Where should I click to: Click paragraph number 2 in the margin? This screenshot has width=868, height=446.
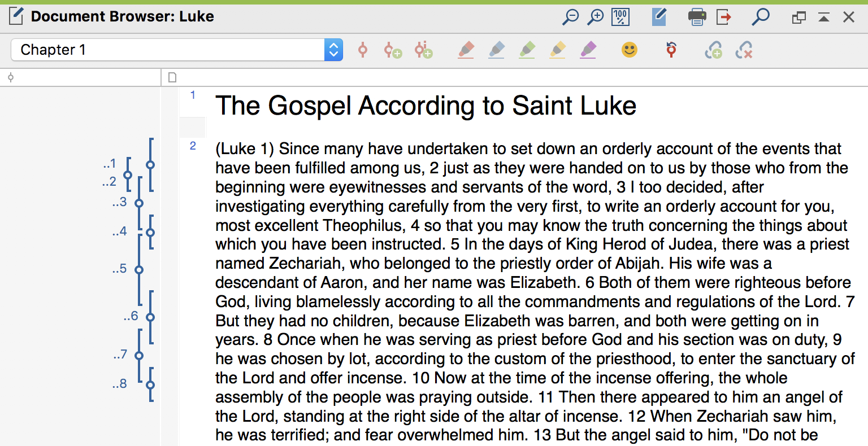(193, 146)
